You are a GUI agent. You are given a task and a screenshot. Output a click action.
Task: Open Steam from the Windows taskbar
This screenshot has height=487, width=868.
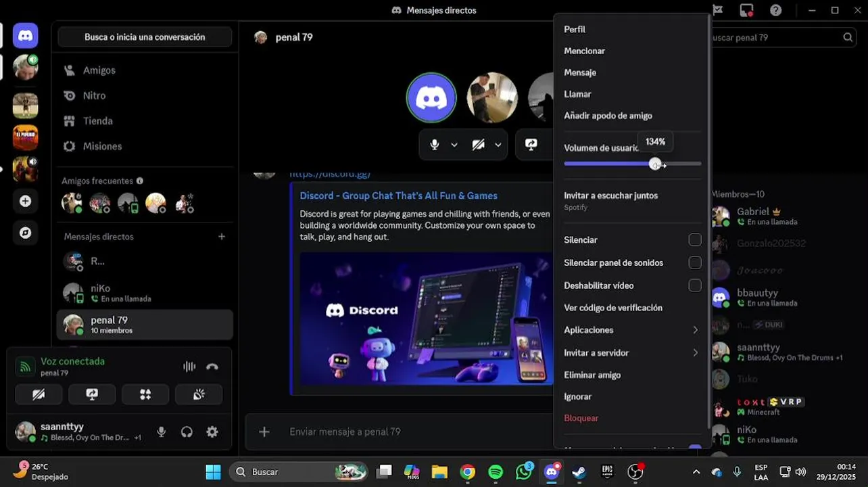tap(579, 471)
